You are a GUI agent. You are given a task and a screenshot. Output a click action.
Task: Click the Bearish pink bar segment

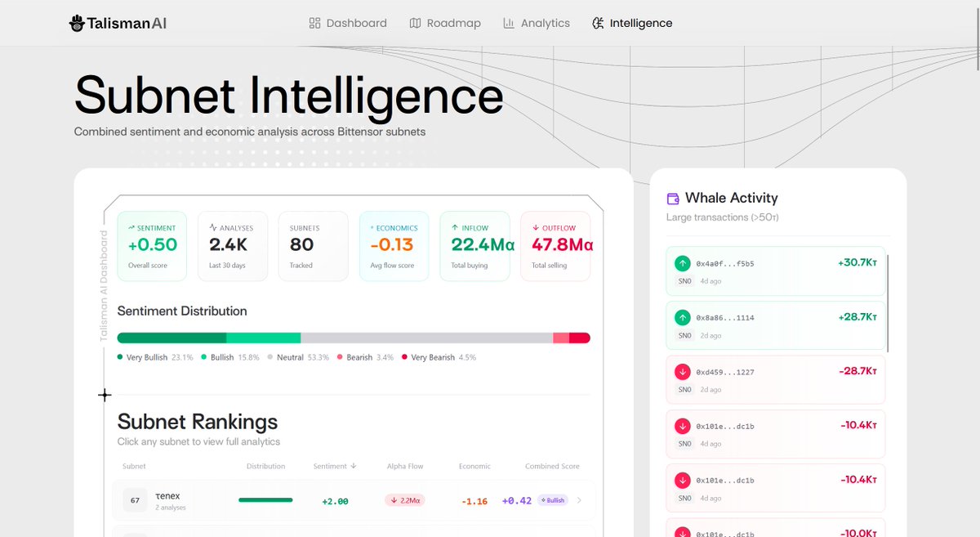561,338
